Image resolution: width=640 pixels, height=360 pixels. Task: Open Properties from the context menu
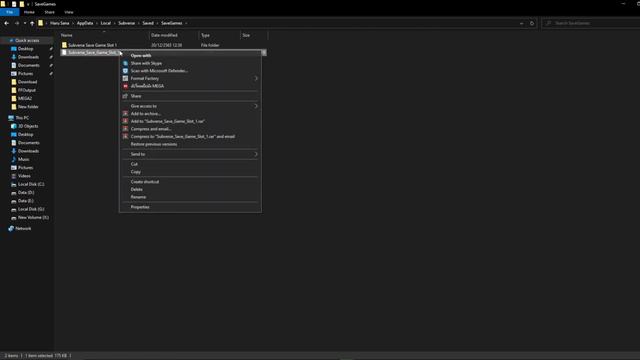[140, 207]
